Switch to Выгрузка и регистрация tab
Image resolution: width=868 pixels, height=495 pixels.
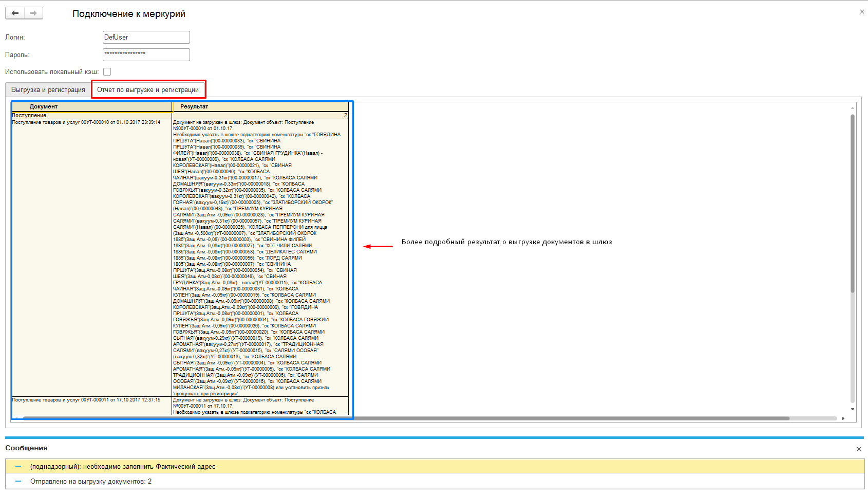click(48, 89)
